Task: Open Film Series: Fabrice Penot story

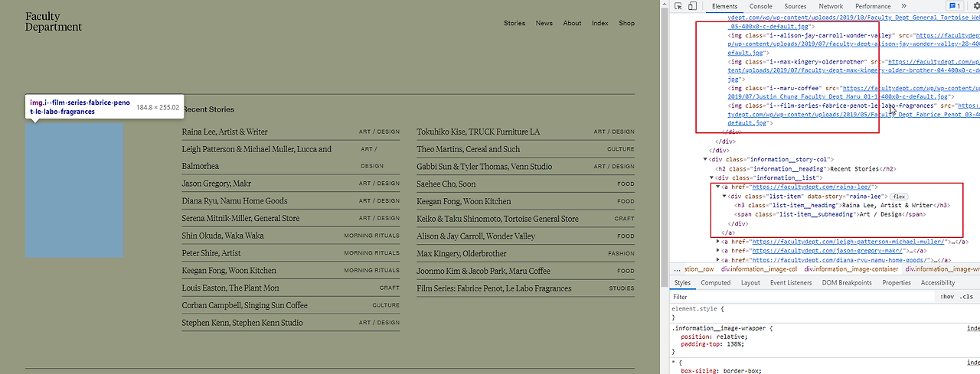Action: coord(525,288)
